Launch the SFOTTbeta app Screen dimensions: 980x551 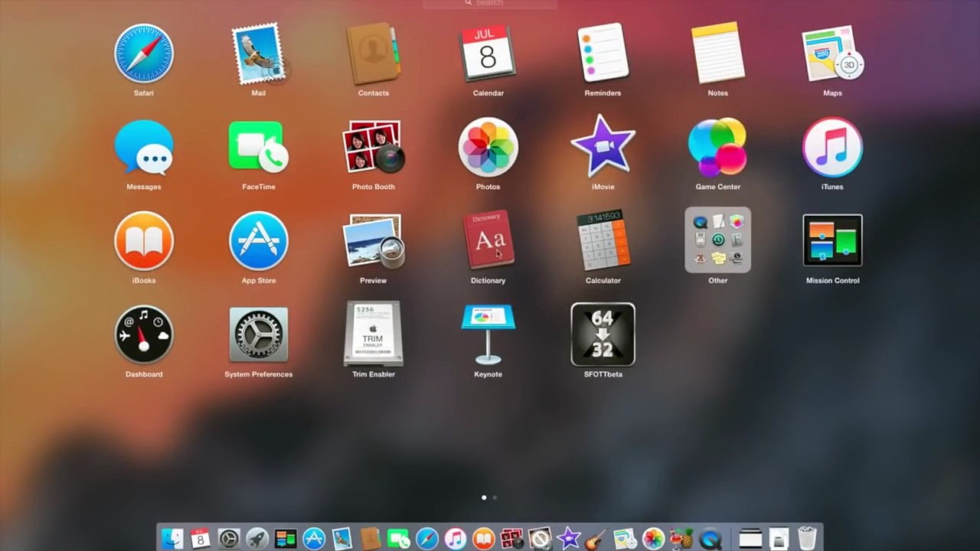603,334
